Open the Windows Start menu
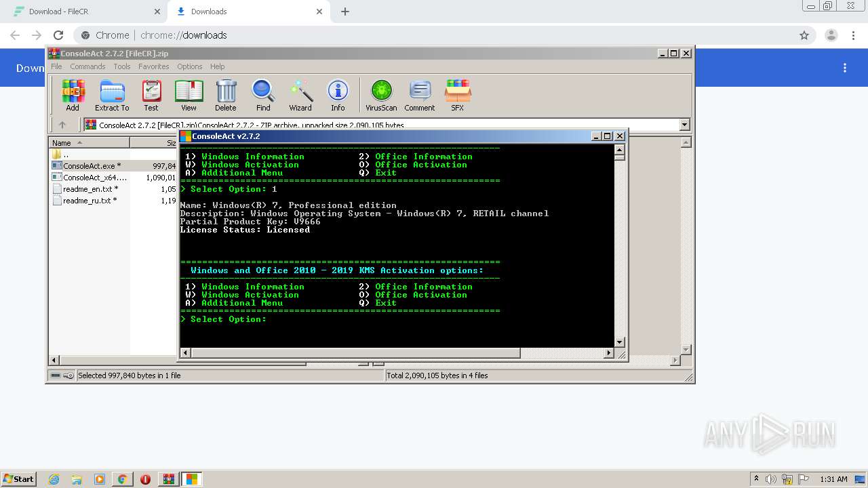 click(x=19, y=479)
